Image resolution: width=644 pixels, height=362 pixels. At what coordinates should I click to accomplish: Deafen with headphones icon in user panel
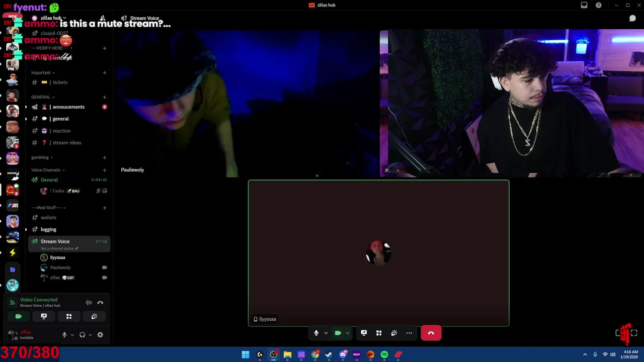(83, 335)
